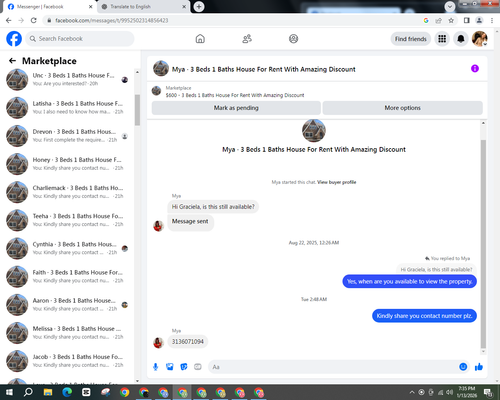
Task: Open the notifications bell icon
Action: tap(461, 39)
